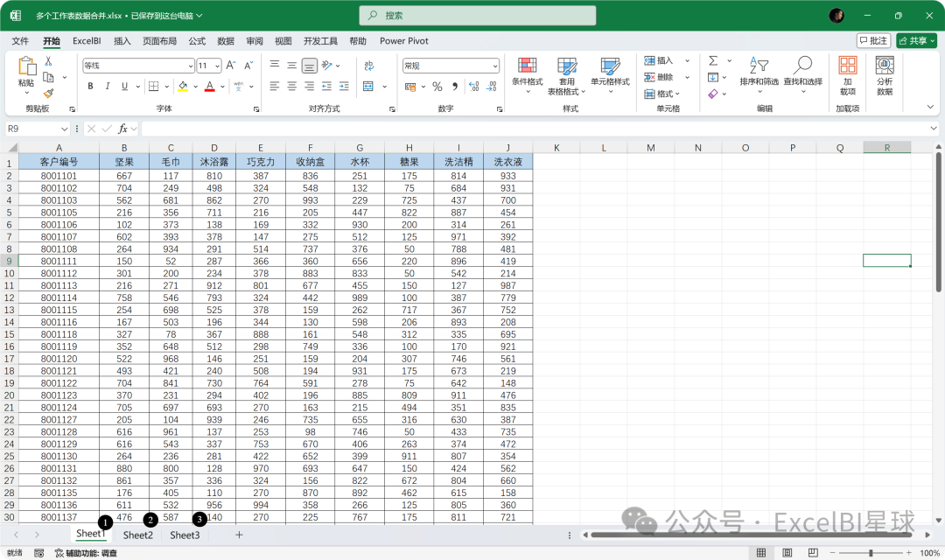945x560 pixels.
Task: Toggle underline formatting
Action: 124,87
